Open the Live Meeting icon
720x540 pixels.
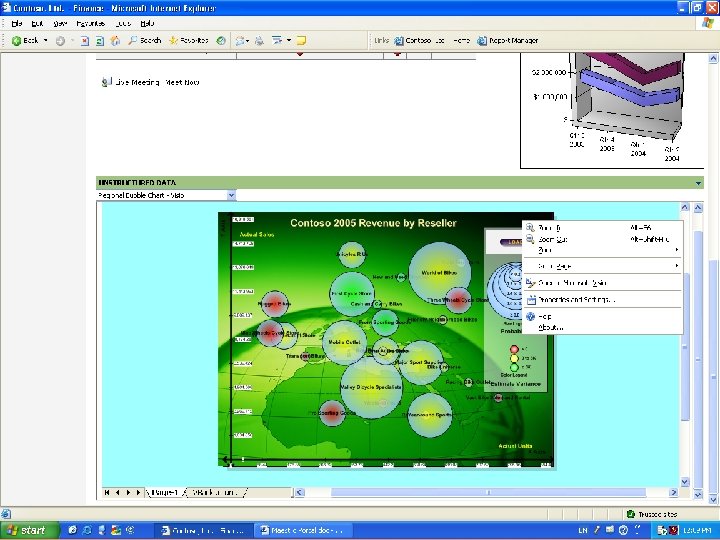(x=106, y=82)
